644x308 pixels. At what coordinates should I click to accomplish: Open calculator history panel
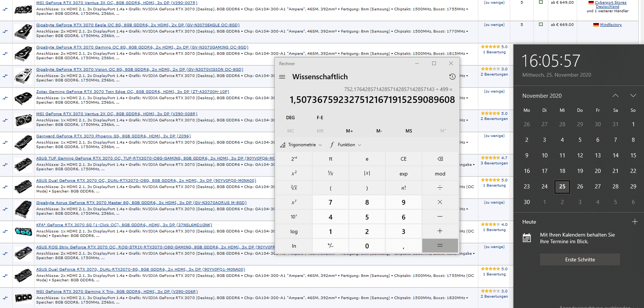tap(452, 77)
